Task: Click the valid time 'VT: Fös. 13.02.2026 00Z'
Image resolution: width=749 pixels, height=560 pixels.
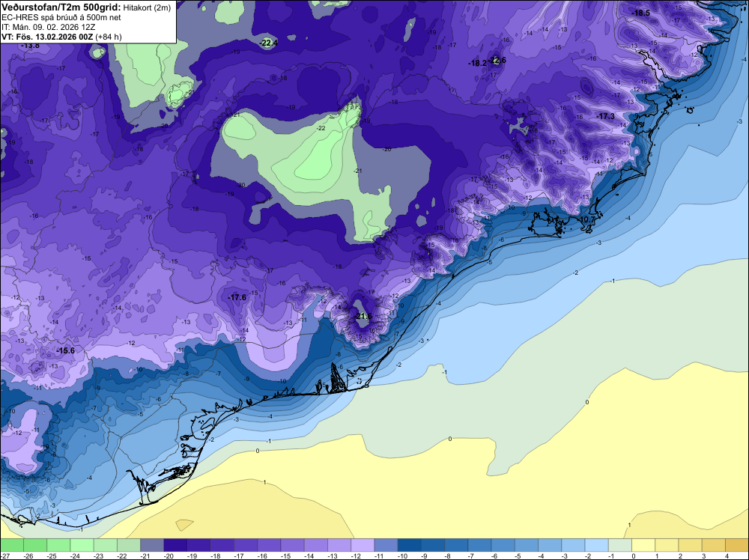Action: [47, 37]
